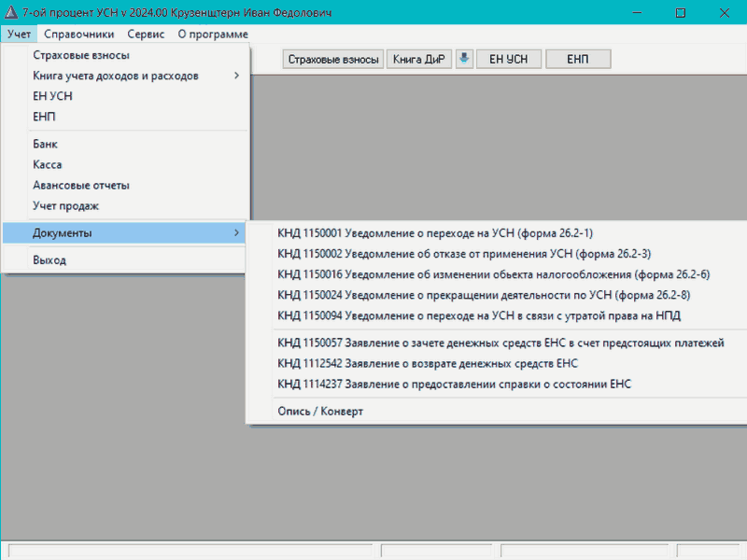Choose the ЕН УСН menu entry
Screen dimensions: 747x560
click(52, 96)
